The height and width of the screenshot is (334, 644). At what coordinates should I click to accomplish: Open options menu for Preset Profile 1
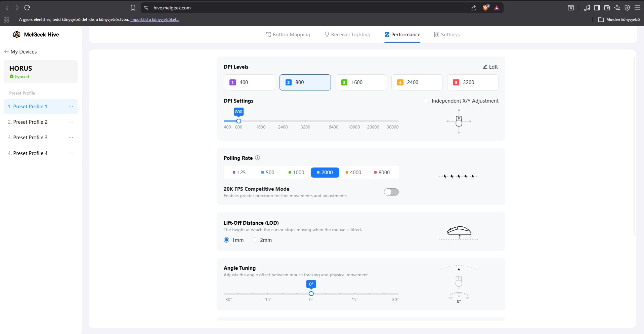click(x=71, y=106)
